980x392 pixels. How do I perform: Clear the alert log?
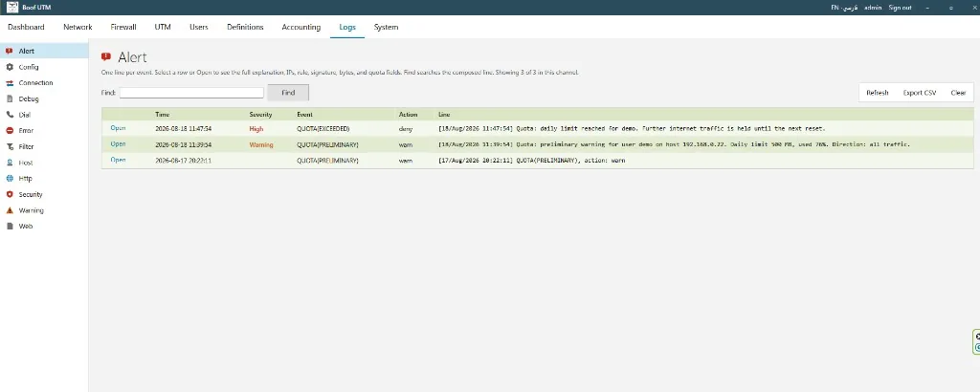click(x=958, y=93)
